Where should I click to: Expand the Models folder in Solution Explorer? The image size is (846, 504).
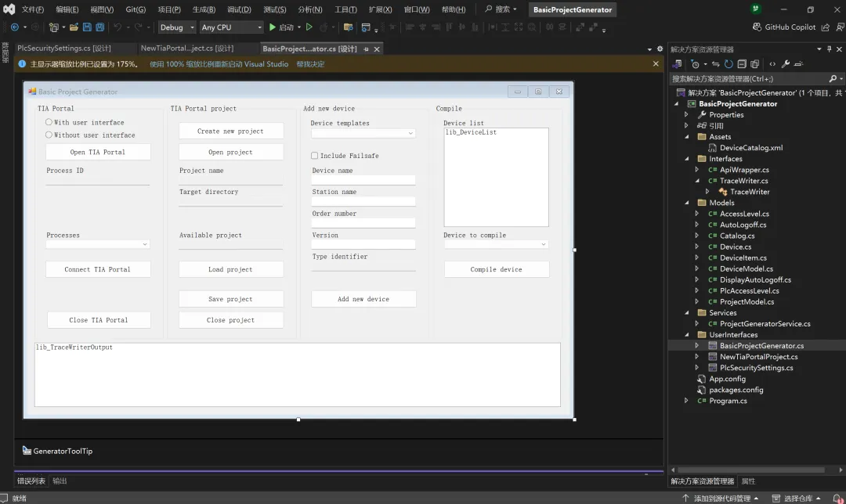686,203
